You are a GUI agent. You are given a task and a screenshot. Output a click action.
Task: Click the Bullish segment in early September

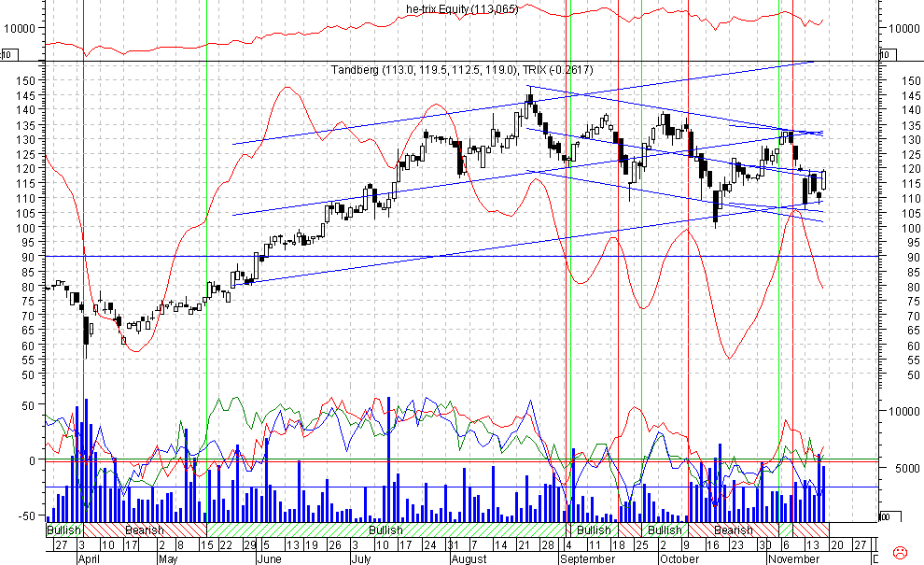click(592, 530)
